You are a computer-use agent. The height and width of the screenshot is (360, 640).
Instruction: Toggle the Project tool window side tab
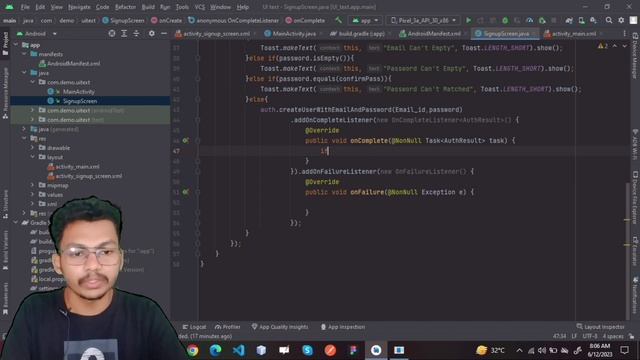point(5,44)
